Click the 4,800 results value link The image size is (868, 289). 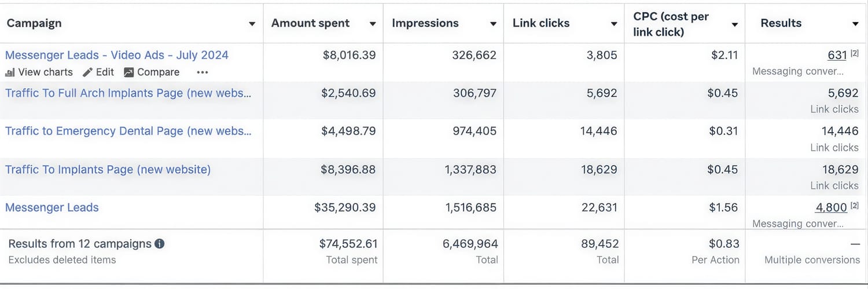click(x=832, y=207)
